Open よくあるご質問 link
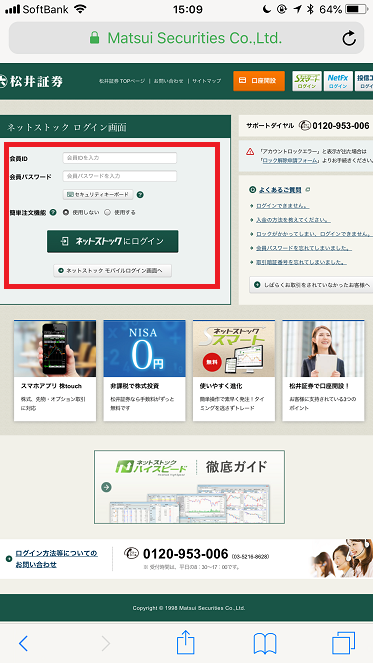The image size is (373, 663). tap(280, 190)
